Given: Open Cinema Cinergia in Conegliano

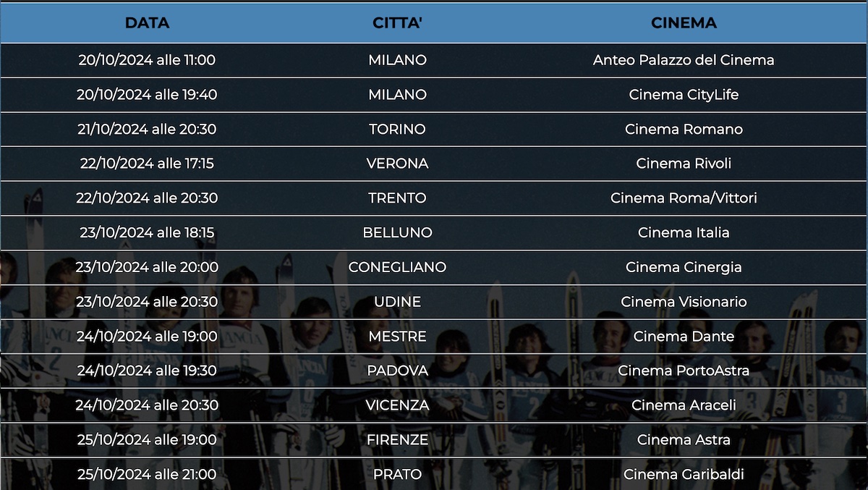Looking at the screenshot, I should tap(684, 267).
